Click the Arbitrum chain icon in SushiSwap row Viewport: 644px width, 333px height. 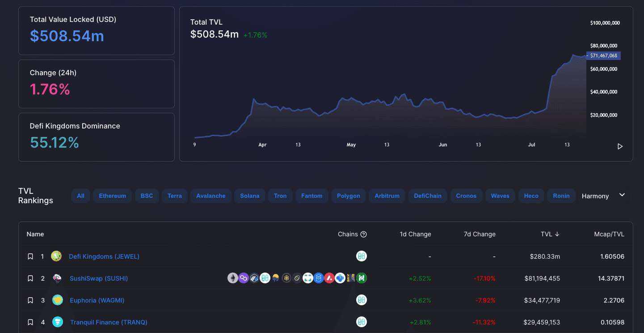click(x=254, y=278)
